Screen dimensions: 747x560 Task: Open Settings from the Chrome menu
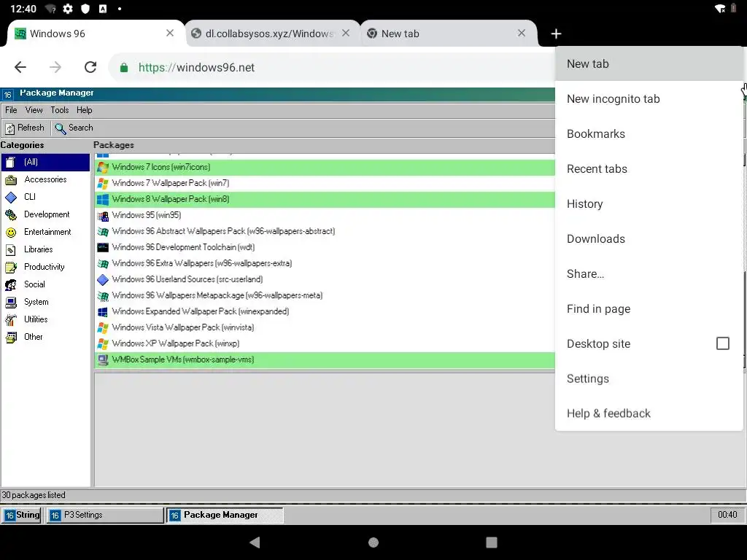click(649, 378)
